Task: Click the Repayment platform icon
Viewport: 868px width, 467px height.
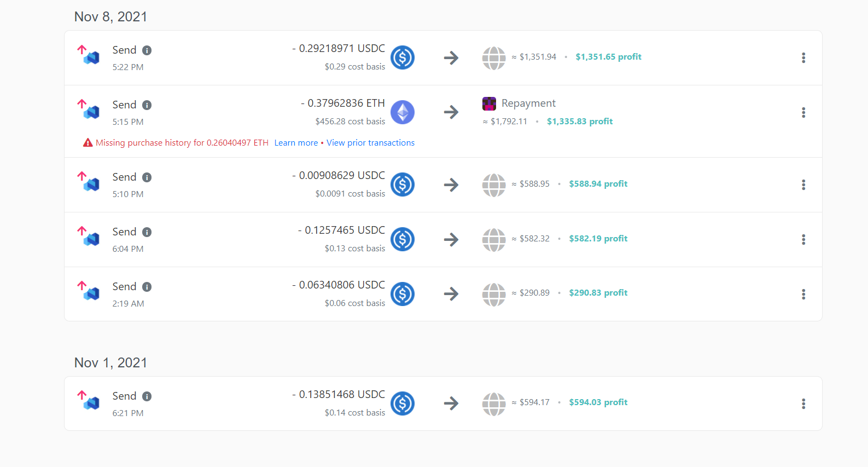Action: pyautogui.click(x=491, y=103)
